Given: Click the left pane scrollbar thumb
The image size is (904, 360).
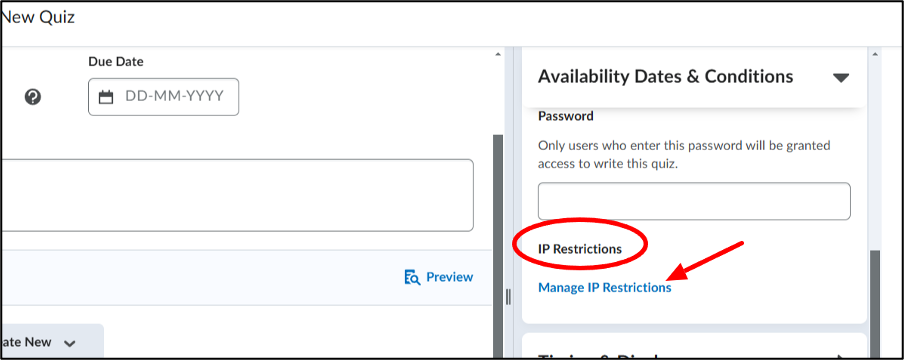Looking at the screenshot, I should (498, 245).
